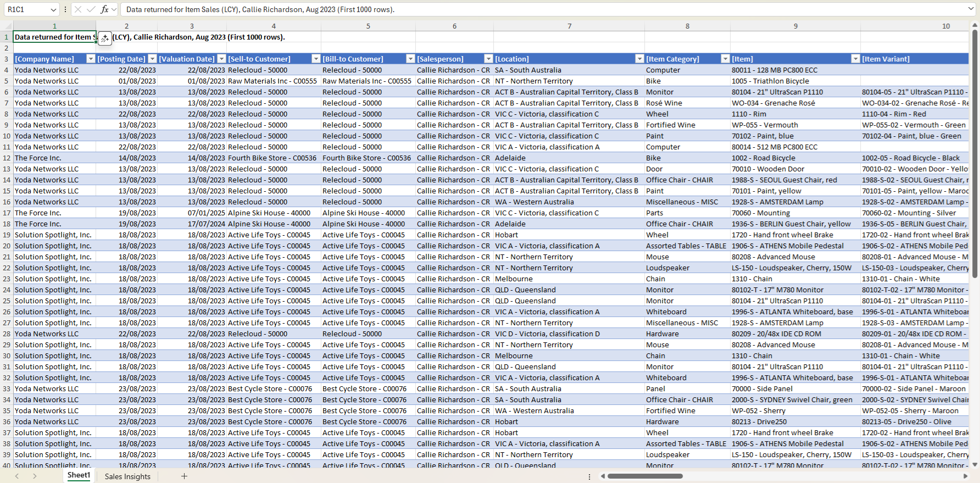This screenshot has height=483, width=980.
Task: Click the previous sheet navigation arrow
Action: pos(17,476)
